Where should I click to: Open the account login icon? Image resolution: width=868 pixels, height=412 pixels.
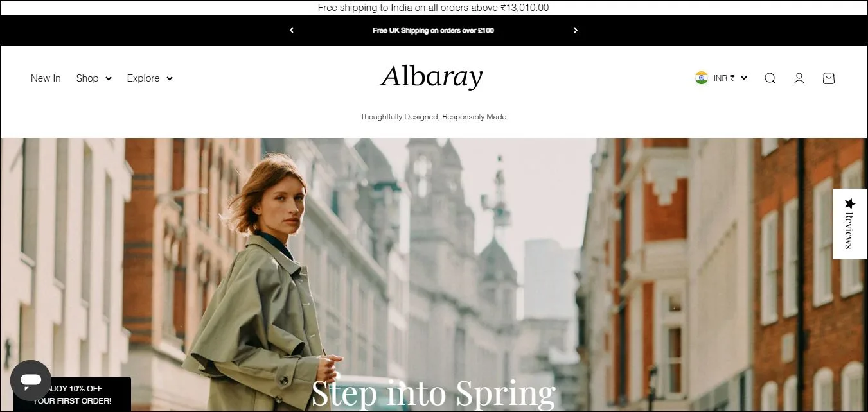(799, 78)
